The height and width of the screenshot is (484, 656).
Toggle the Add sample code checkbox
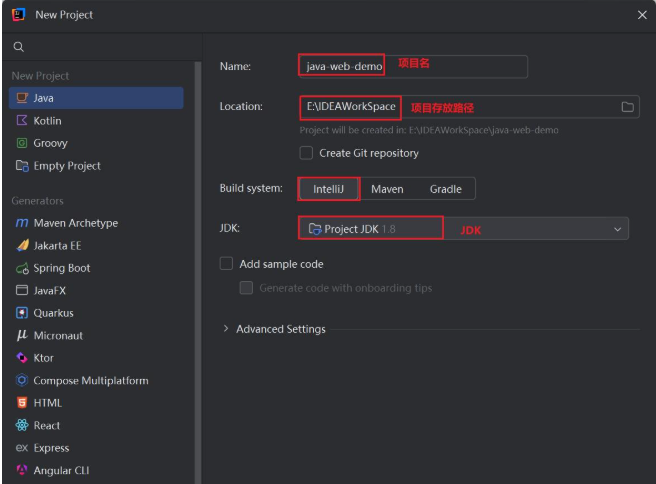click(226, 264)
